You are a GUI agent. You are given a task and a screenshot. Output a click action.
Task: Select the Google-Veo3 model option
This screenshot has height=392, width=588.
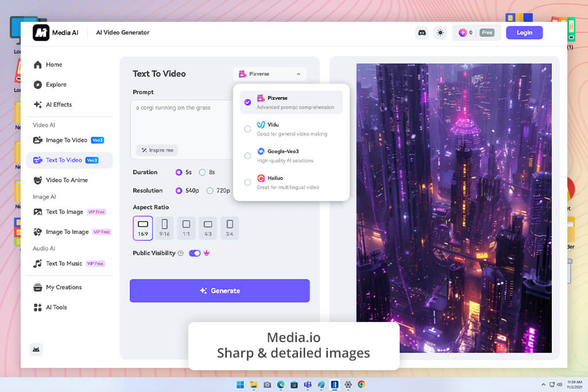[291, 156]
